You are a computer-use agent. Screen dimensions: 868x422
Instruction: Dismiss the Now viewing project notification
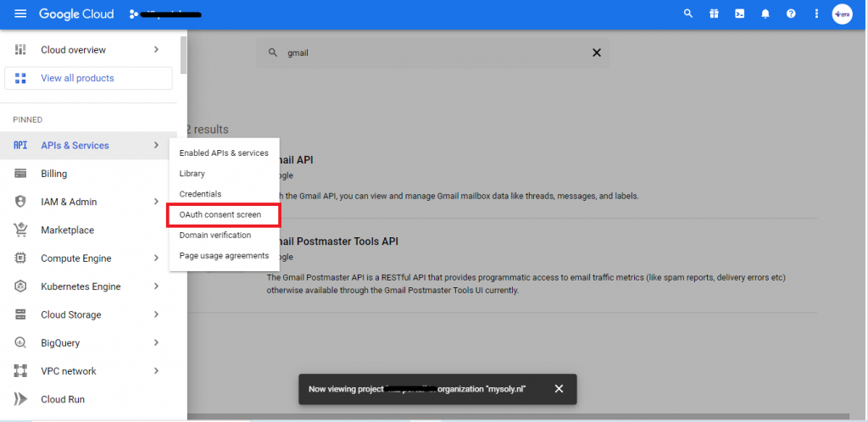point(559,389)
